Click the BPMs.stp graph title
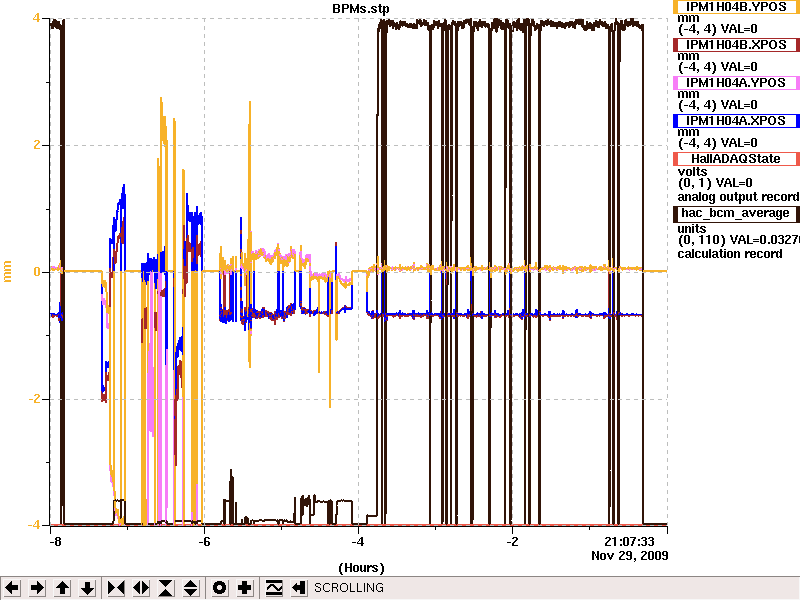 [361, 8]
